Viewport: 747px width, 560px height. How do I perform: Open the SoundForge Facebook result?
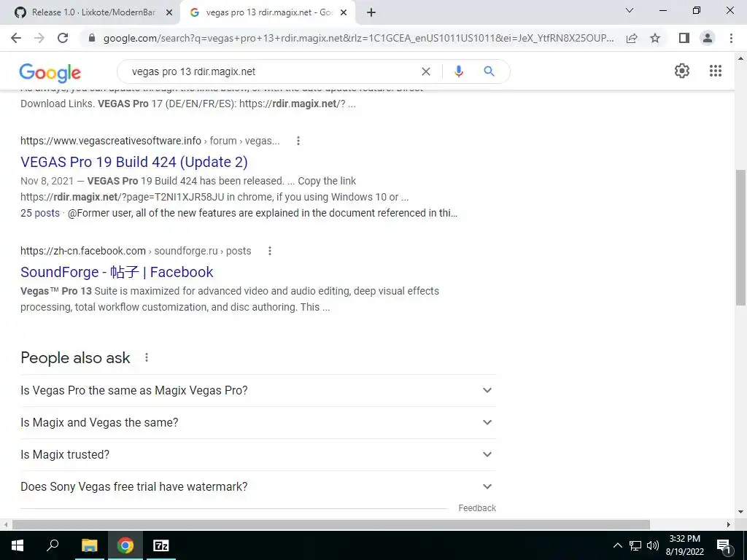[x=117, y=272]
